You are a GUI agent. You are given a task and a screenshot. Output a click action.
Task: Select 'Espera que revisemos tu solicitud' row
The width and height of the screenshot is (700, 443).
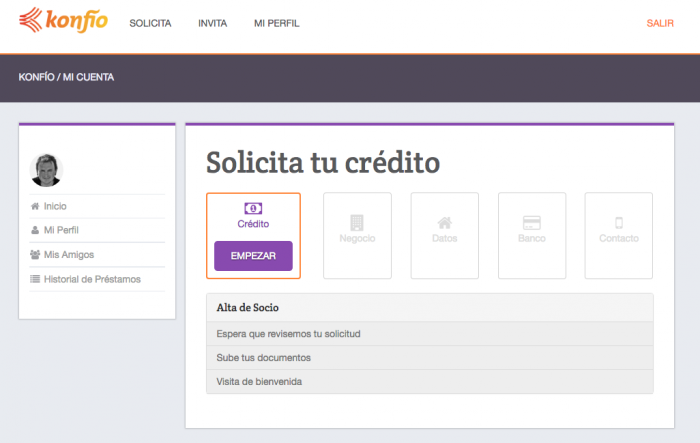tap(430, 334)
